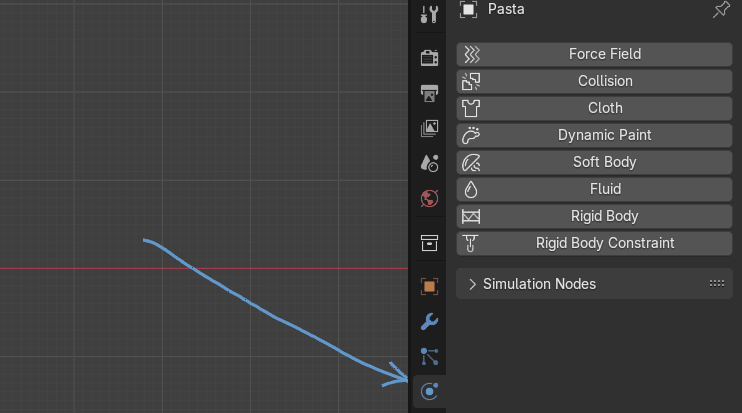Toggle the pin for Pasta properties

(720, 10)
